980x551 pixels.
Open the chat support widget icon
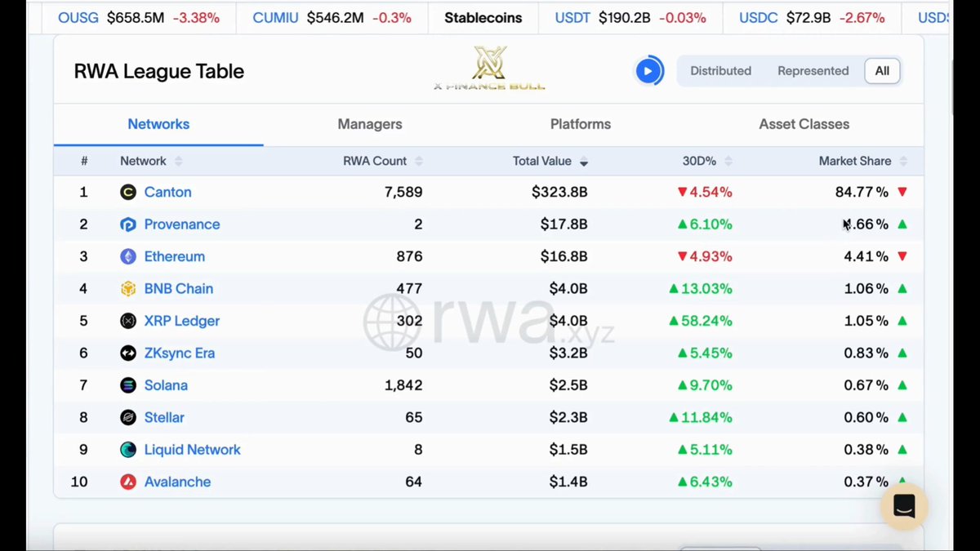pyautogui.click(x=904, y=506)
